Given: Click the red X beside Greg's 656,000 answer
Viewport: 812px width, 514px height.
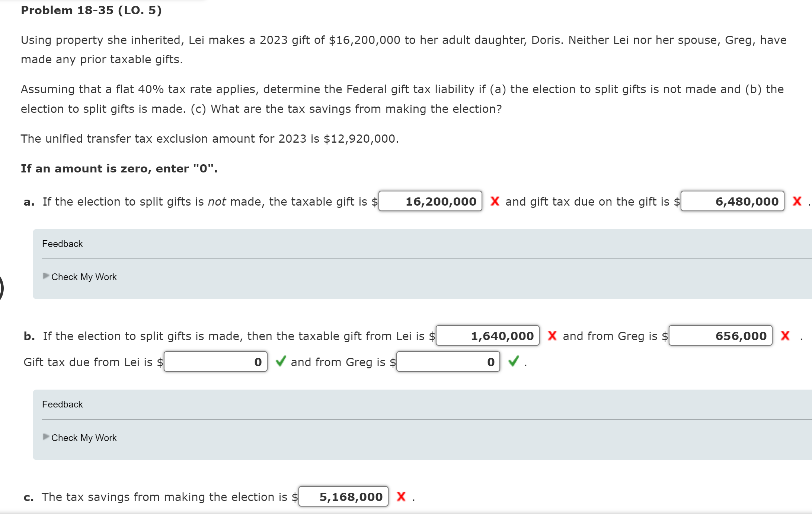Looking at the screenshot, I should pos(785,336).
